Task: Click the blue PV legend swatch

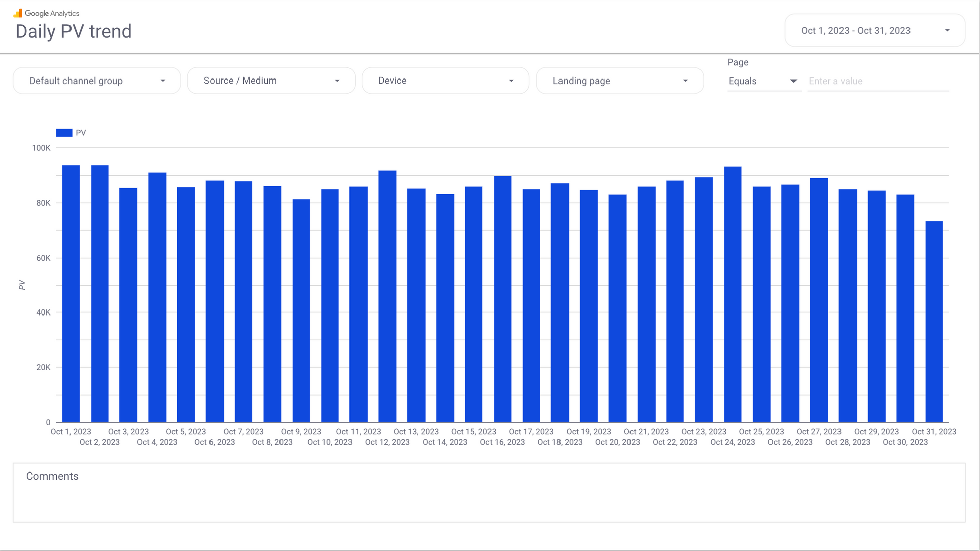Action: pos(64,133)
